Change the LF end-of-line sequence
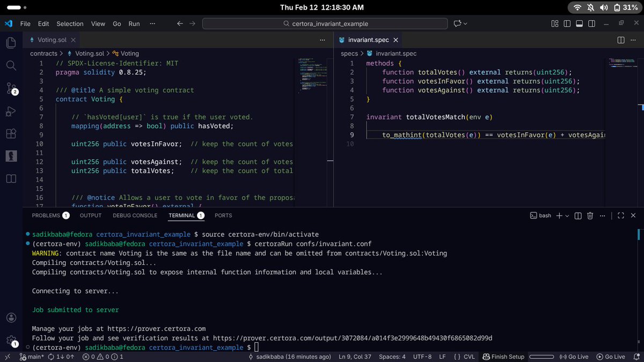This screenshot has width=644, height=362. click(x=442, y=357)
